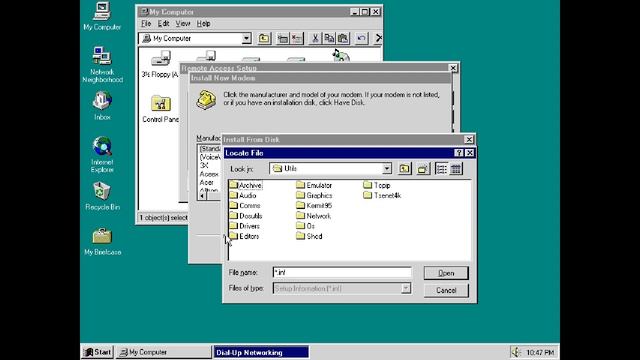Select Internet Explorer desktop icon

[x=102, y=155]
